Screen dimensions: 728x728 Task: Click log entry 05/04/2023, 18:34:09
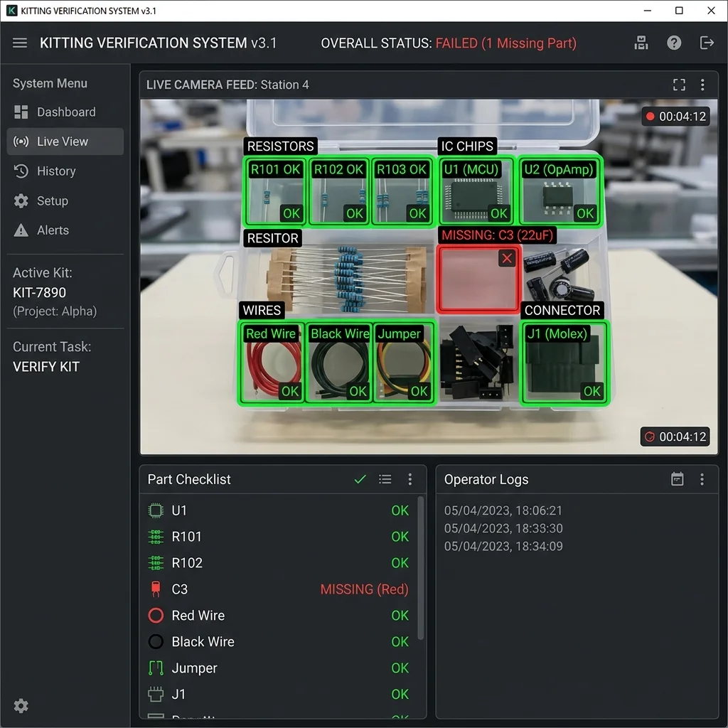pyautogui.click(x=503, y=546)
